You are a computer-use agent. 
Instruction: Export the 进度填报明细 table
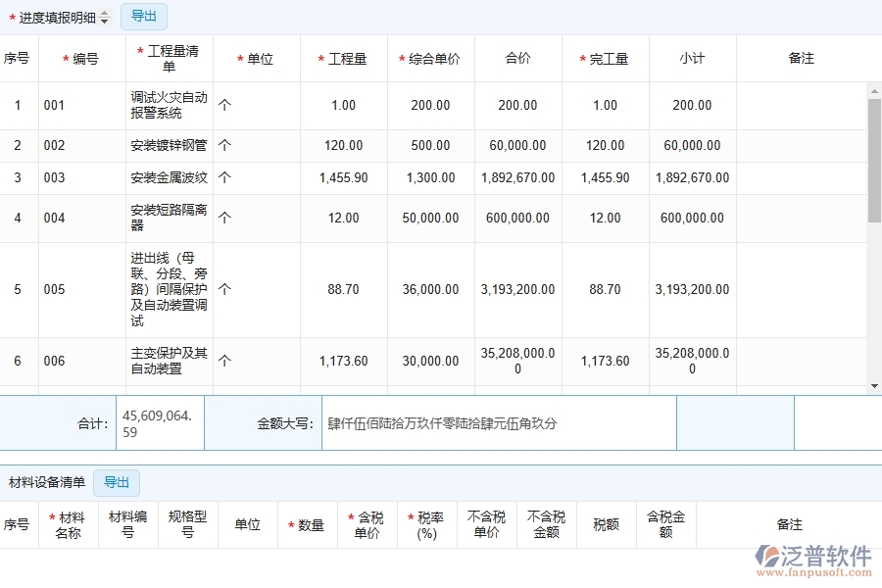(x=144, y=17)
